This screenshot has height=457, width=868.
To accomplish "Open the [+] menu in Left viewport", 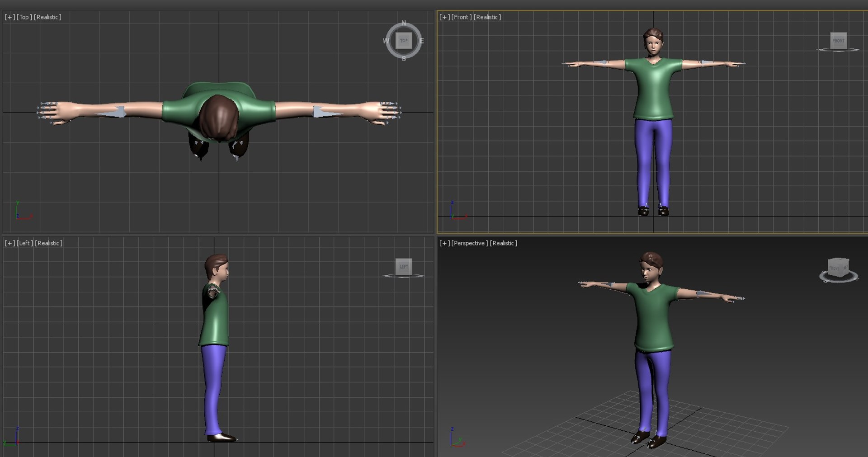I will pos(9,243).
